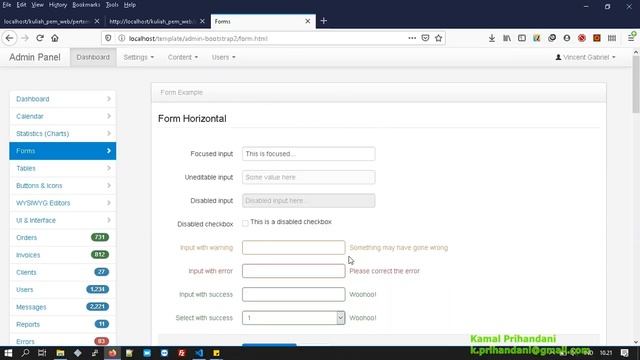The height and width of the screenshot is (360, 640).
Task: Open the Tools menu
Action: pyautogui.click(x=112, y=5)
